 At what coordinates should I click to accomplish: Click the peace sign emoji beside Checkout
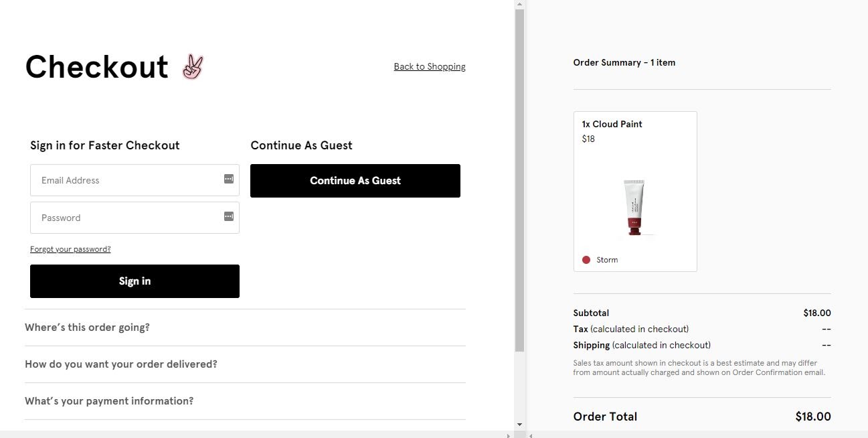click(193, 67)
